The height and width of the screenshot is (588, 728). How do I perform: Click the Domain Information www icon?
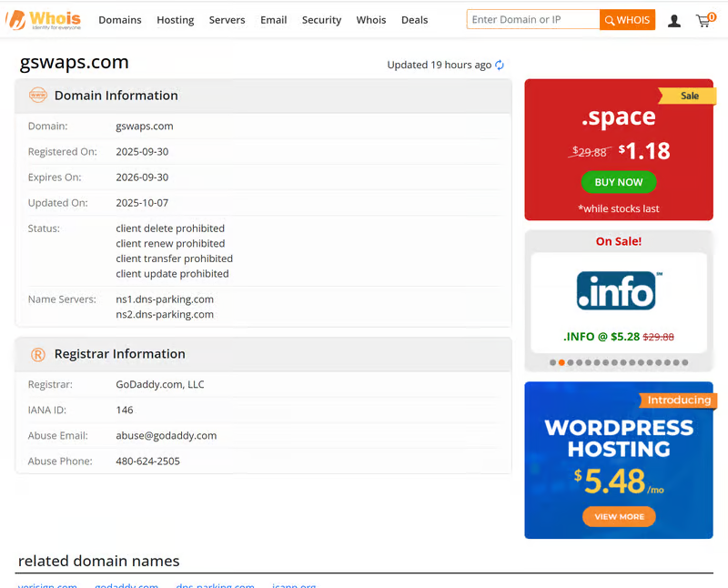(38, 96)
